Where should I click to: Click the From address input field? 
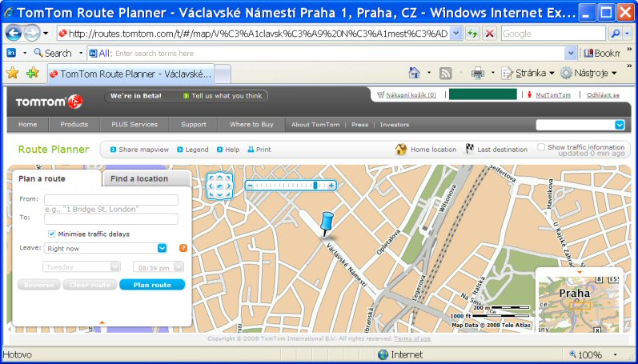tap(110, 200)
